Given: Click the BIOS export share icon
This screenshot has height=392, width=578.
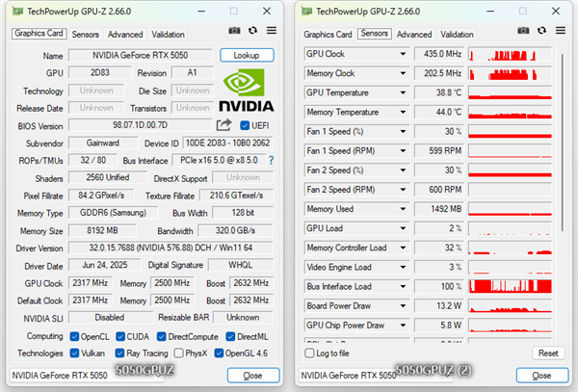Looking at the screenshot, I should click(x=223, y=125).
